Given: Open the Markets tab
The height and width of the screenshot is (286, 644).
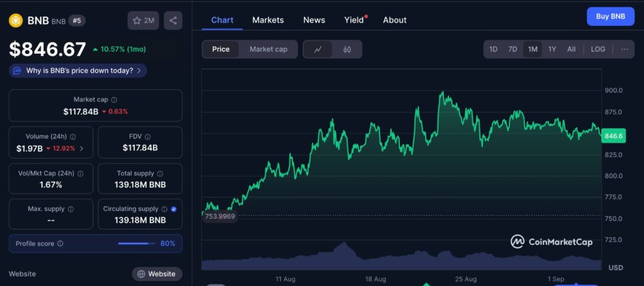Looking at the screenshot, I should pos(268,20).
